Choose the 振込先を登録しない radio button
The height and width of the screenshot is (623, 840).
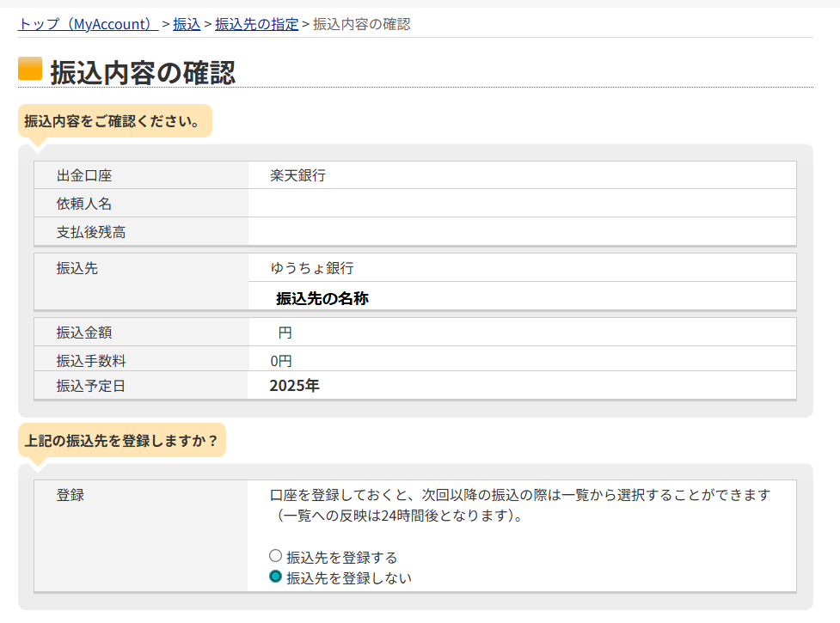pos(276,577)
